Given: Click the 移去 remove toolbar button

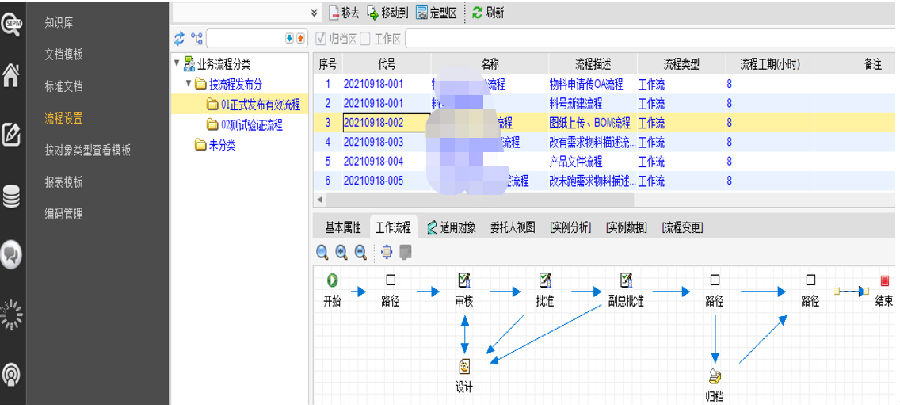Looking at the screenshot, I should point(344,13).
